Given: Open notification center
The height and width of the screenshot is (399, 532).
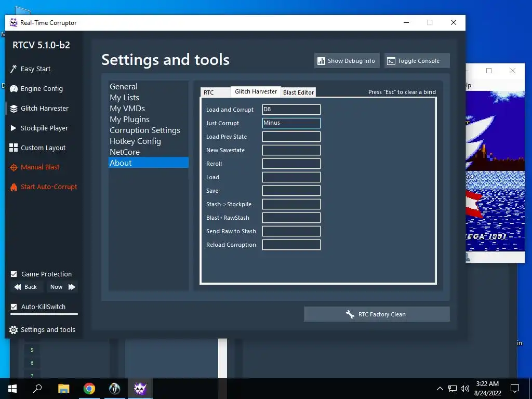Looking at the screenshot, I should 515,389.
